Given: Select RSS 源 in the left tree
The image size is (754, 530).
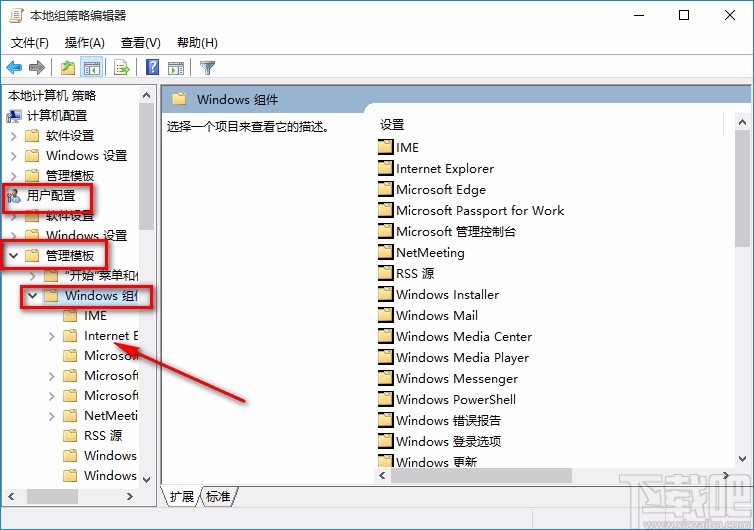Looking at the screenshot, I should tap(103, 435).
